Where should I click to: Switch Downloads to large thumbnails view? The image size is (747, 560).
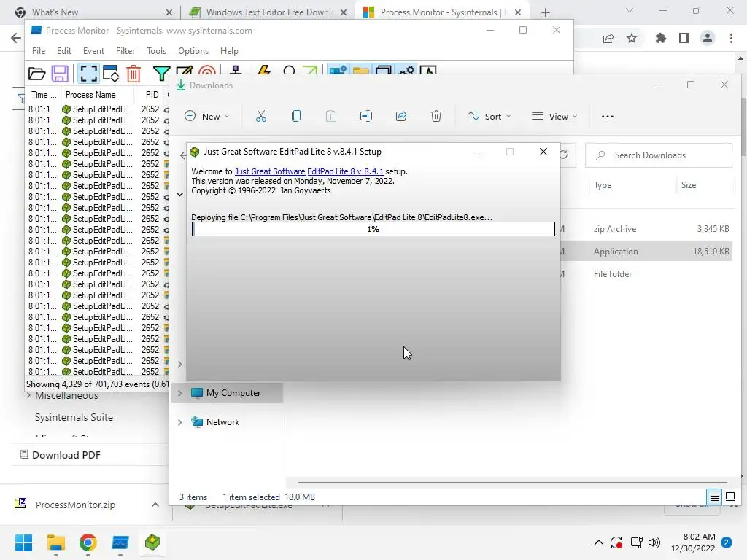click(x=729, y=497)
